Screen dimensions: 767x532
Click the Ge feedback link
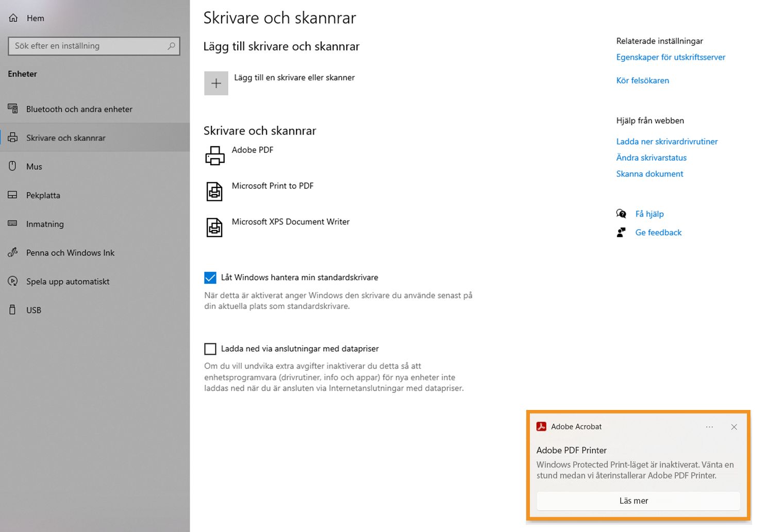pos(658,233)
